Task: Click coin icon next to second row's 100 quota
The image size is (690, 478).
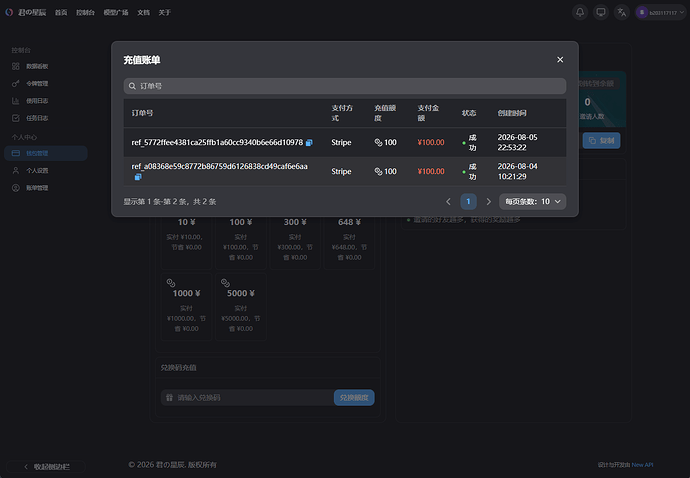Action: click(378, 171)
